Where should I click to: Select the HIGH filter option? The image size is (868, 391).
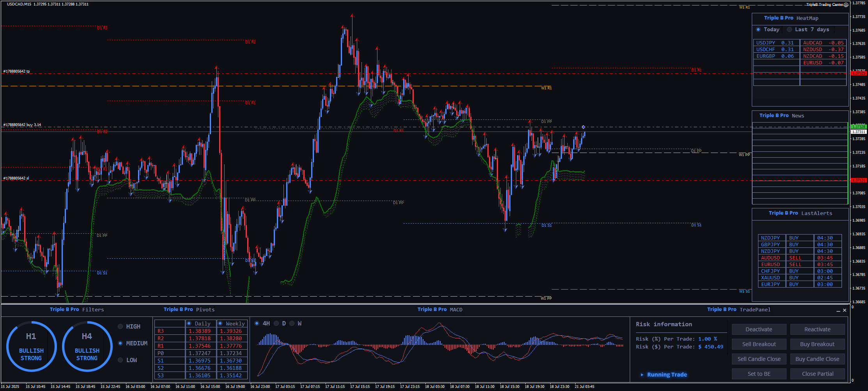(x=120, y=327)
